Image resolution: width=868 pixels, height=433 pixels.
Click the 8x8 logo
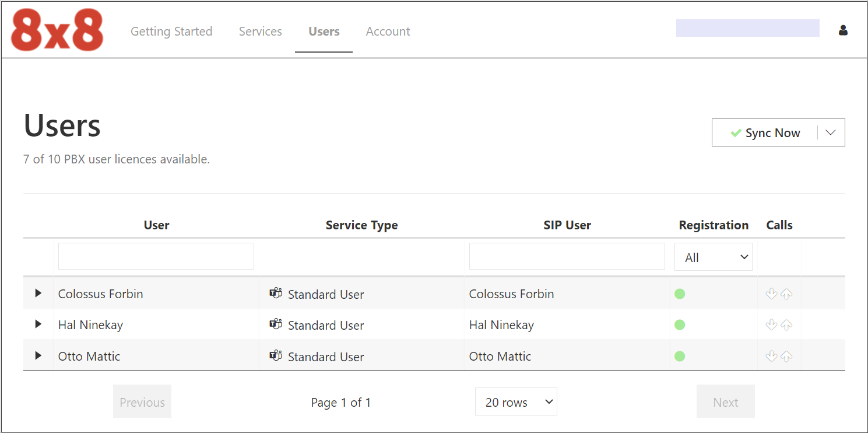click(x=56, y=29)
